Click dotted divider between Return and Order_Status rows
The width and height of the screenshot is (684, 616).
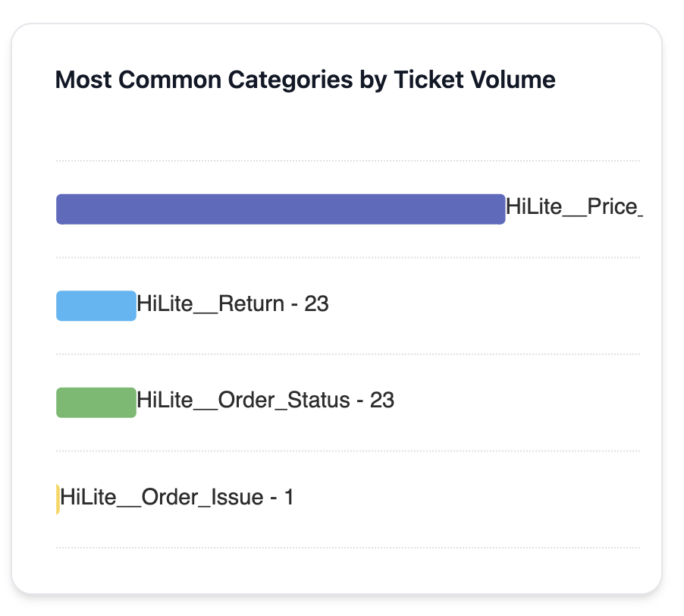[347, 354]
